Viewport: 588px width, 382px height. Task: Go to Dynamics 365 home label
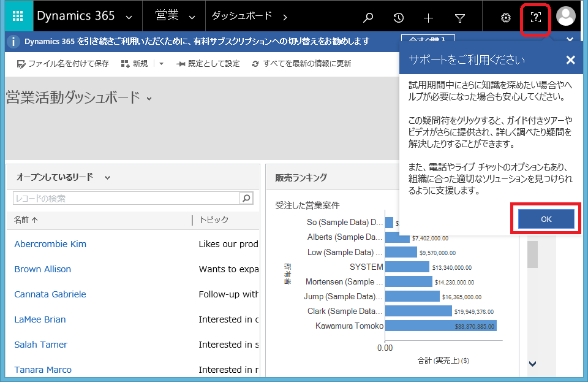[76, 16]
